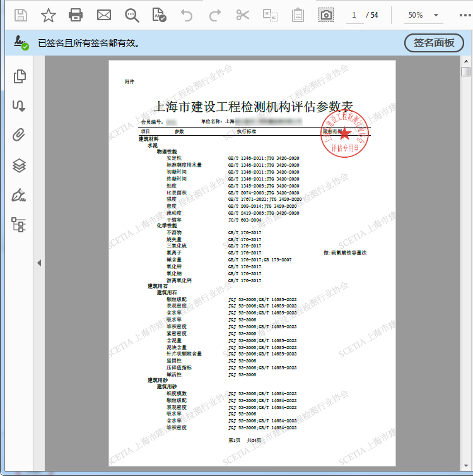Click the signature valid status icon

click(x=21, y=43)
